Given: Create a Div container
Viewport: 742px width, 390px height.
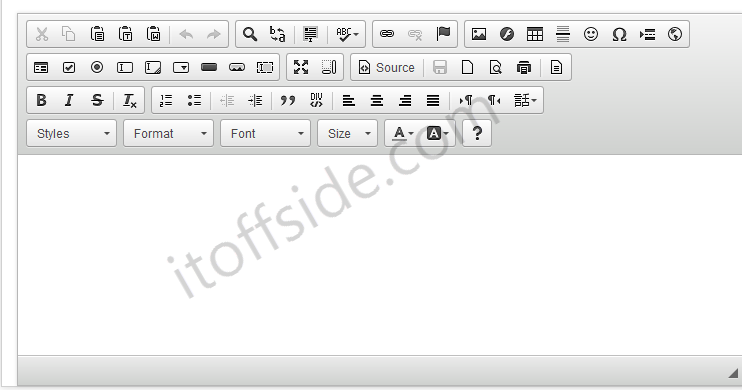Looking at the screenshot, I should coord(316,100).
